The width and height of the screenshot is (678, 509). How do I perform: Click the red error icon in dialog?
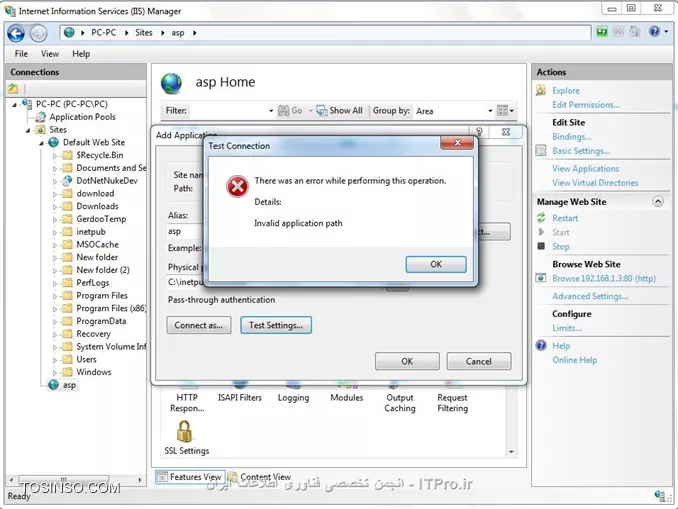(237, 186)
